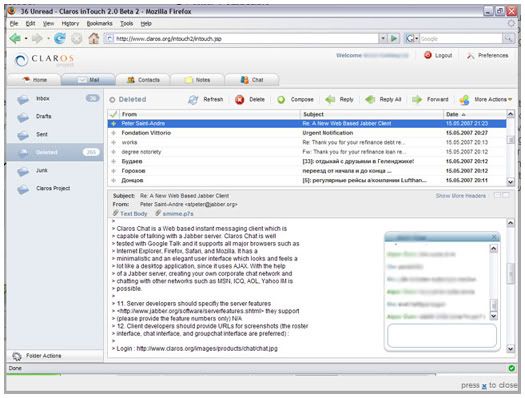Image resolution: width=525 pixels, height=398 pixels.
Task: Switch to the Home tab
Action: (x=34, y=80)
